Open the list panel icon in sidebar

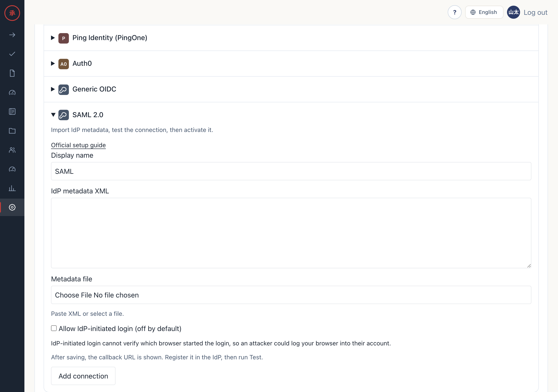12,112
